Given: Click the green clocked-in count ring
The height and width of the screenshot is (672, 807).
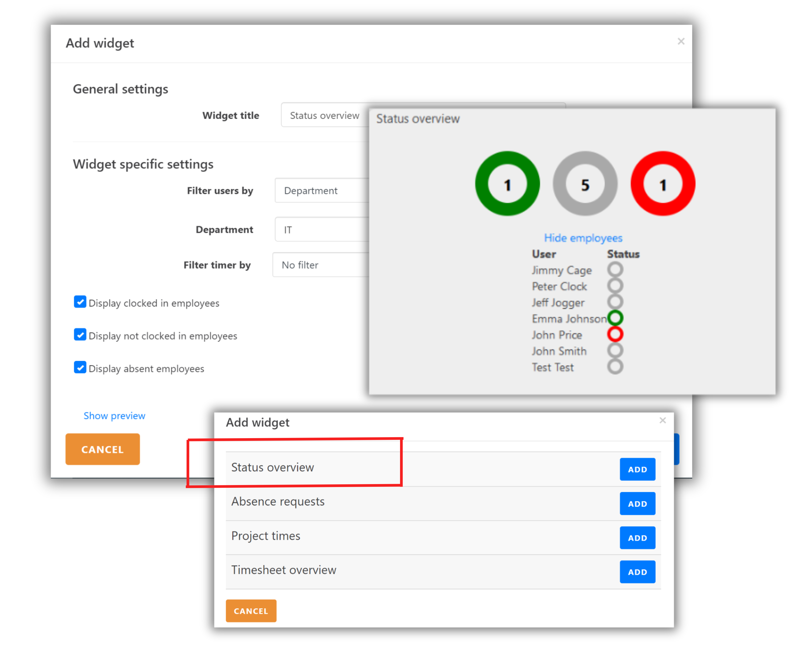Looking at the screenshot, I should pos(507,184).
